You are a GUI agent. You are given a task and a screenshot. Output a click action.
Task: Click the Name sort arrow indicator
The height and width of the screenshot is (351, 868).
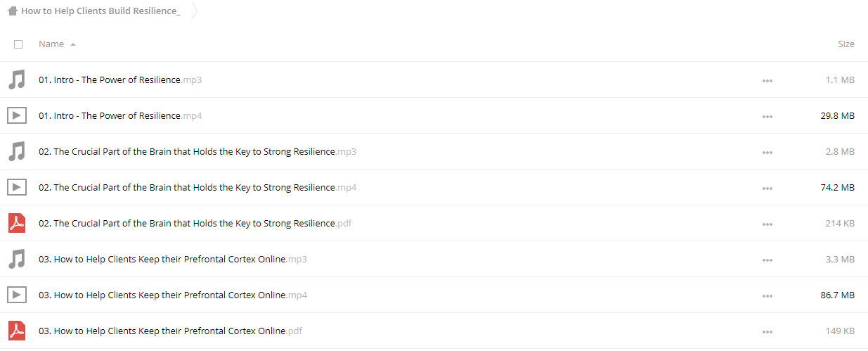(x=73, y=44)
